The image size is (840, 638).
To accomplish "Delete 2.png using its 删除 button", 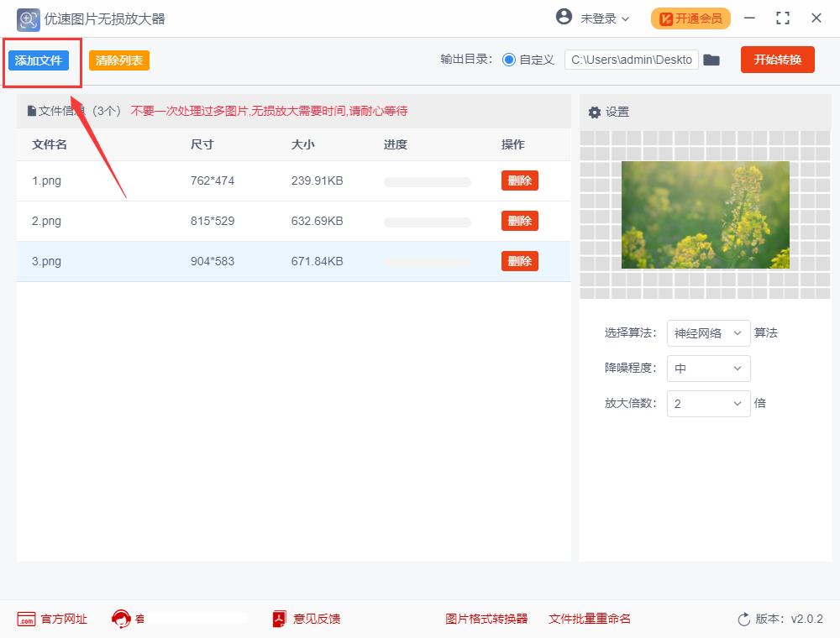I will coord(519,221).
